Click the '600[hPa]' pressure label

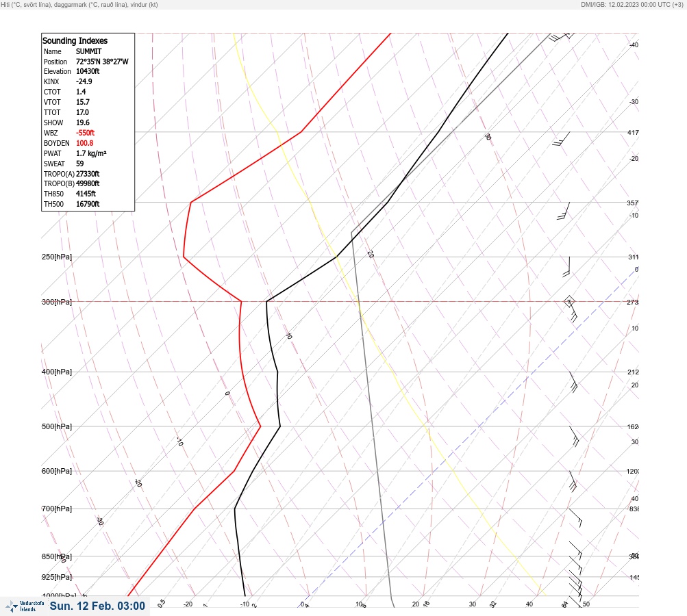57,471
